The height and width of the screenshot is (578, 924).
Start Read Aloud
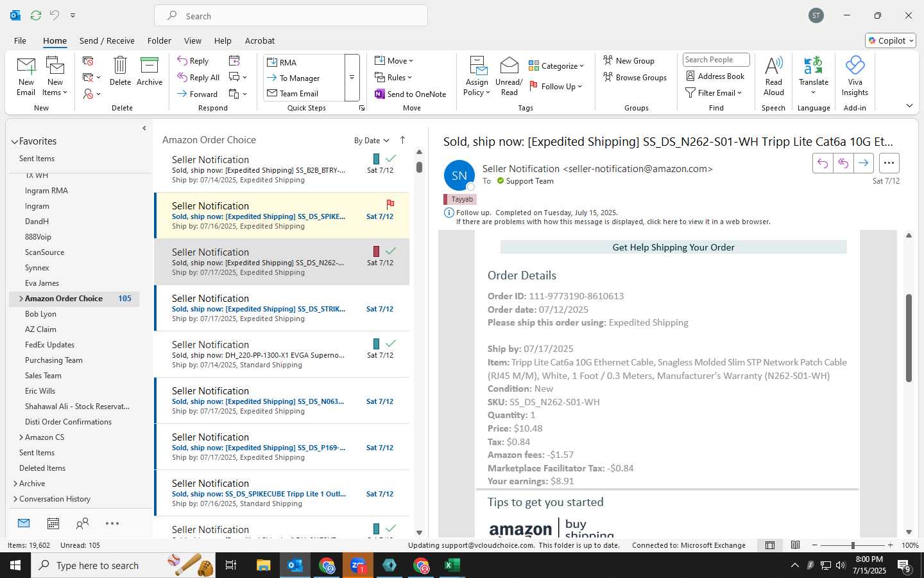[774, 76]
